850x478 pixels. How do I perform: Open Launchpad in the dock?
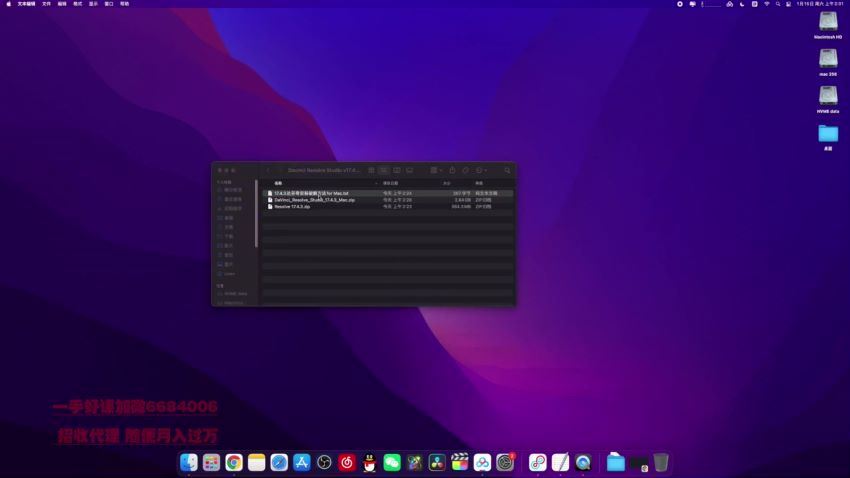click(x=211, y=462)
